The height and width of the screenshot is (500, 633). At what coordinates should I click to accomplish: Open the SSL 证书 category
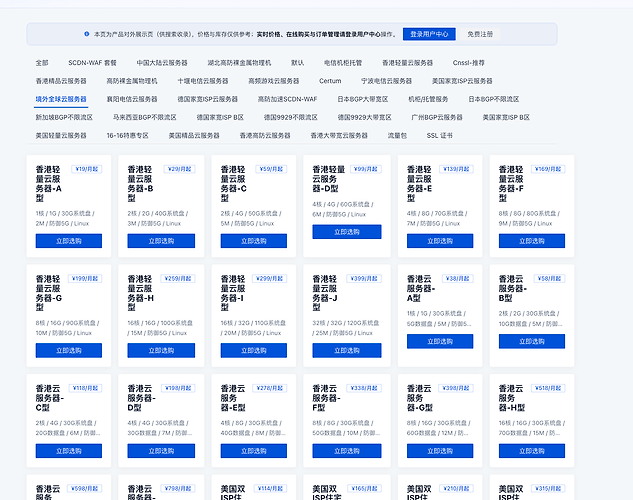pyautogui.click(x=440, y=136)
